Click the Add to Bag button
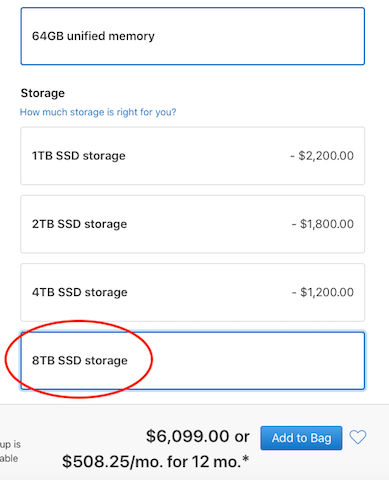The width and height of the screenshot is (389, 480). pos(301,438)
